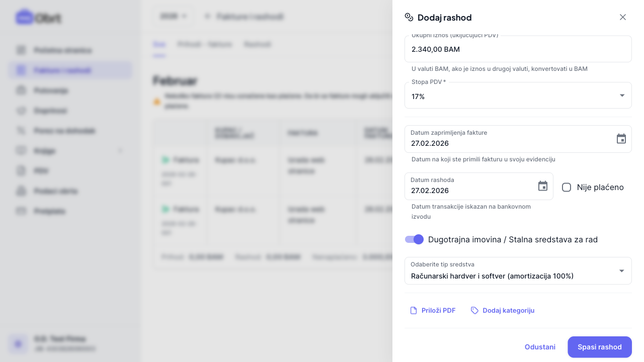
Task: Switch to the Rashodi tab
Action: [258, 44]
